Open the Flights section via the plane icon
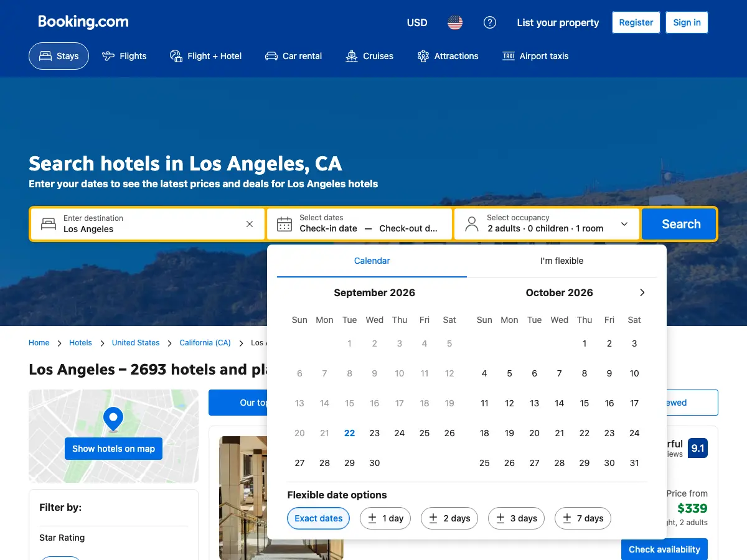Viewport: 747px width, 560px height. [108, 56]
